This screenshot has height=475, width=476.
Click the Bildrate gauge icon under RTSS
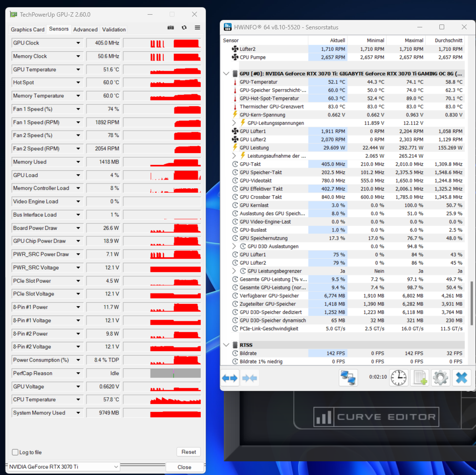click(x=235, y=353)
